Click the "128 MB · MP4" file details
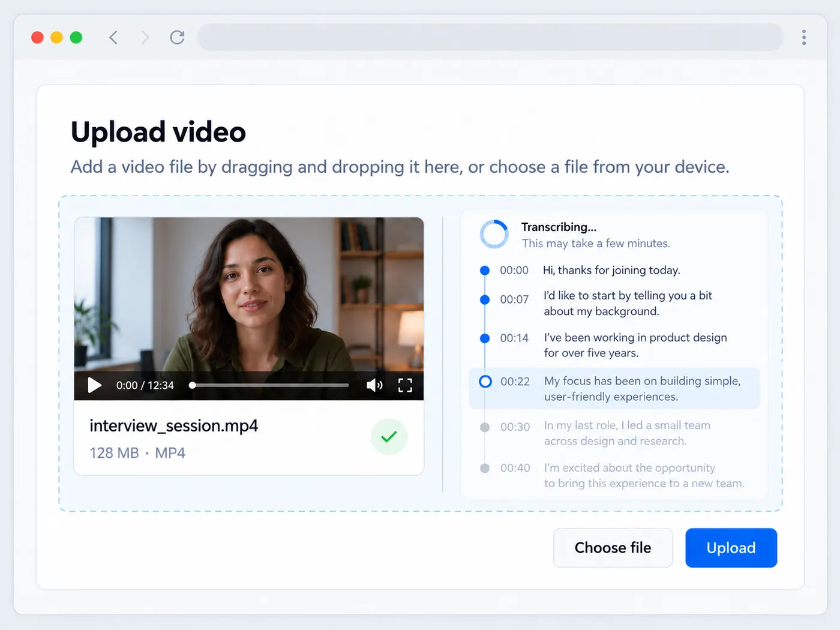This screenshot has width=840, height=630. pos(137,453)
